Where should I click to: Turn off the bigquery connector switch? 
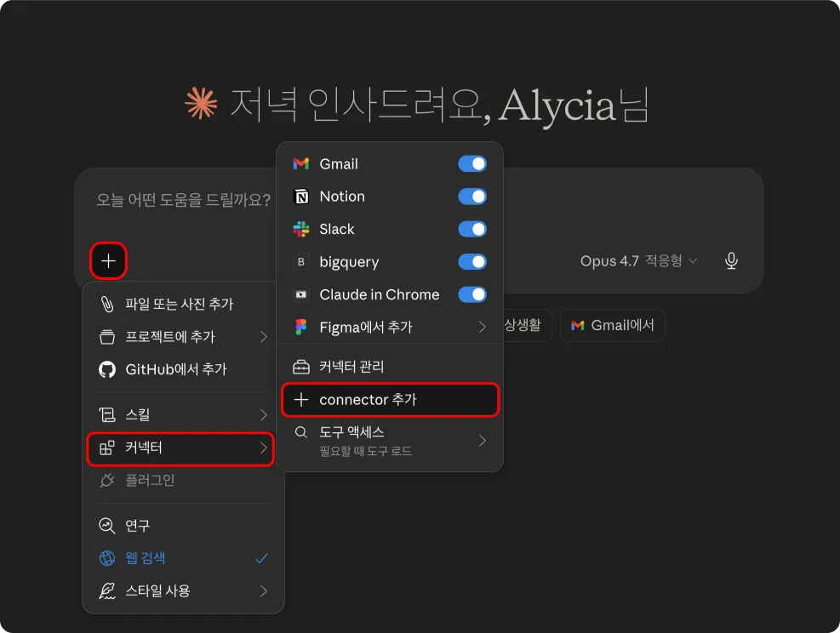472,262
